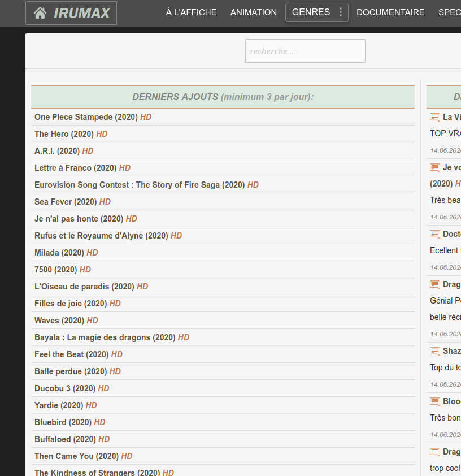Click the Ecellent comment text
Viewport: 461px width, 476px height.
(445, 250)
